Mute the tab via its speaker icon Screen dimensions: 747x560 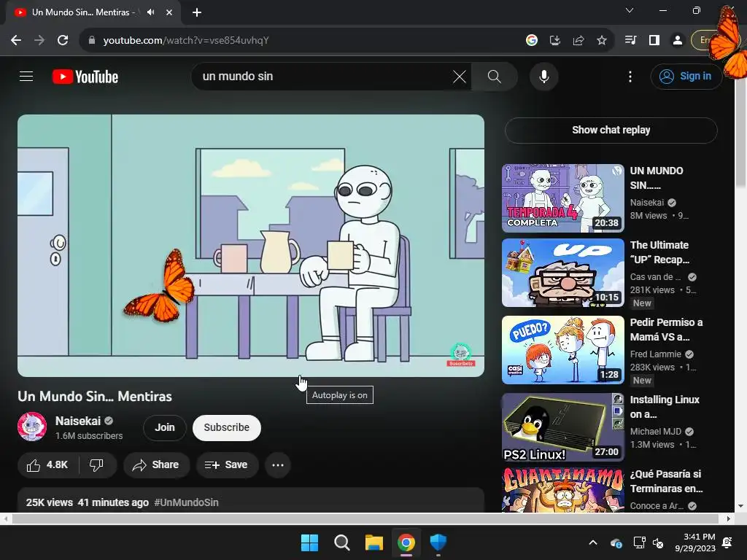[x=150, y=12]
